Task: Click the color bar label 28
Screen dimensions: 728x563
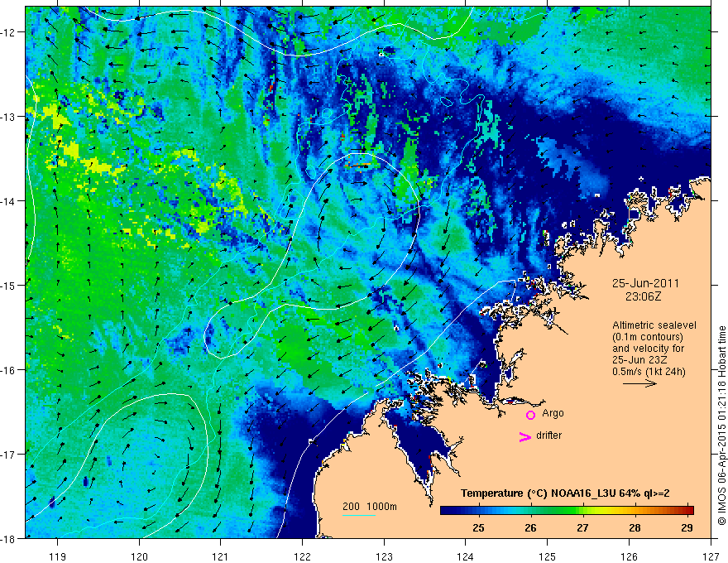Action: pyautogui.click(x=635, y=527)
